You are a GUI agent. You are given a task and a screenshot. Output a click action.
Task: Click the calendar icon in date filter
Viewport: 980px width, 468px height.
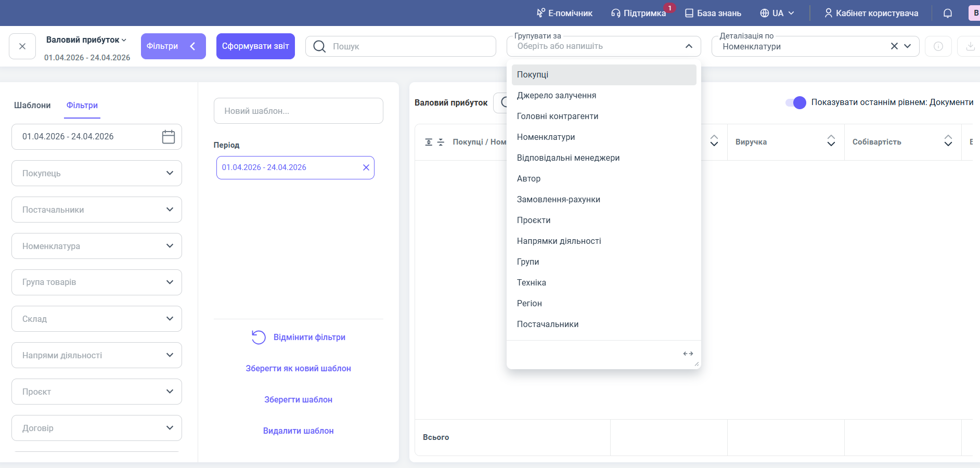point(169,137)
